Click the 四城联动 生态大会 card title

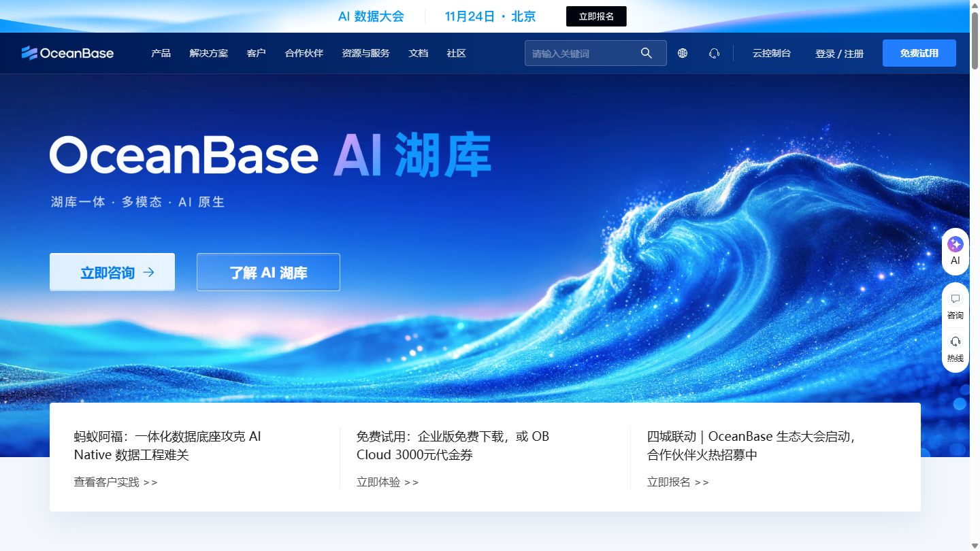coord(751,446)
